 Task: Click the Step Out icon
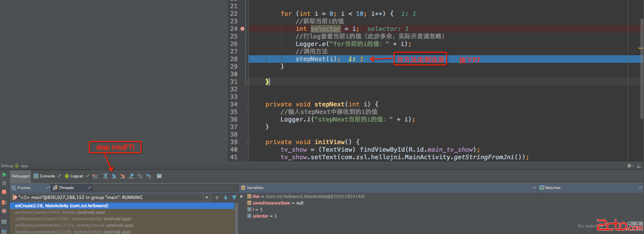click(131, 176)
